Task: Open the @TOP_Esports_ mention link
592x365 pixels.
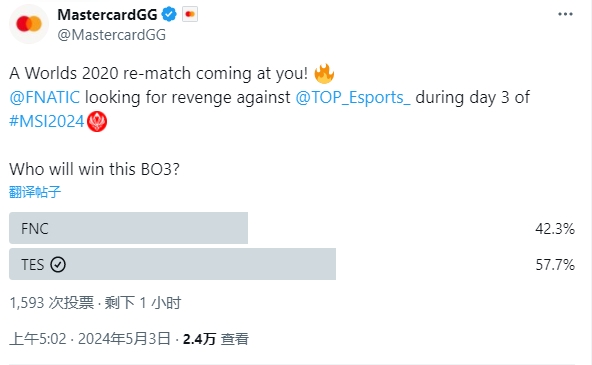Action: click(x=353, y=97)
